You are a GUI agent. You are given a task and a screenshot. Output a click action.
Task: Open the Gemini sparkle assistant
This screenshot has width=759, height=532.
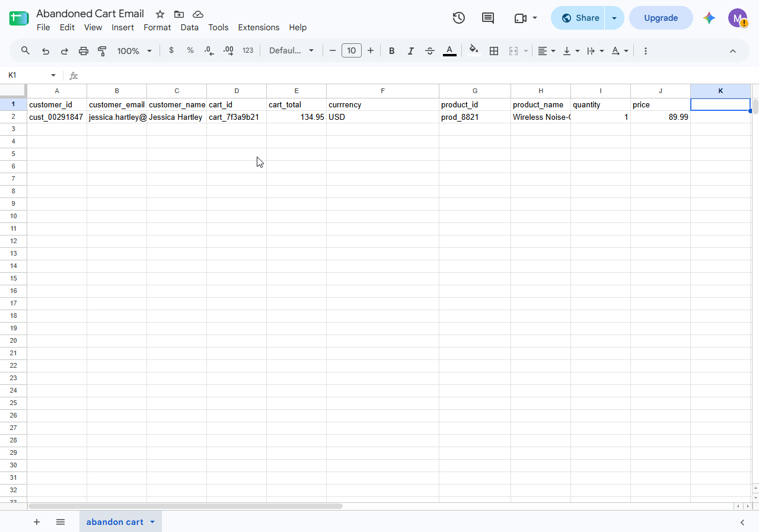[x=709, y=18]
